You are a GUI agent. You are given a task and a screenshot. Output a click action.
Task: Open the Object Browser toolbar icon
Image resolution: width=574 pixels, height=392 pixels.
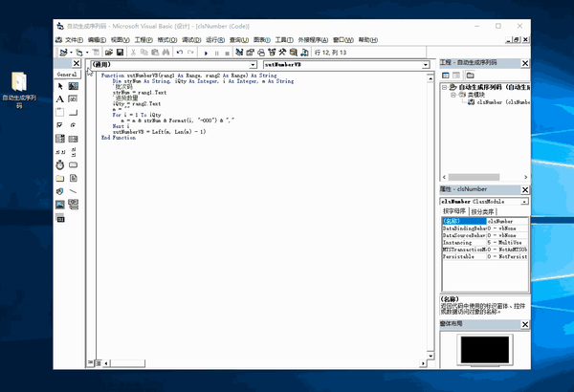272,53
